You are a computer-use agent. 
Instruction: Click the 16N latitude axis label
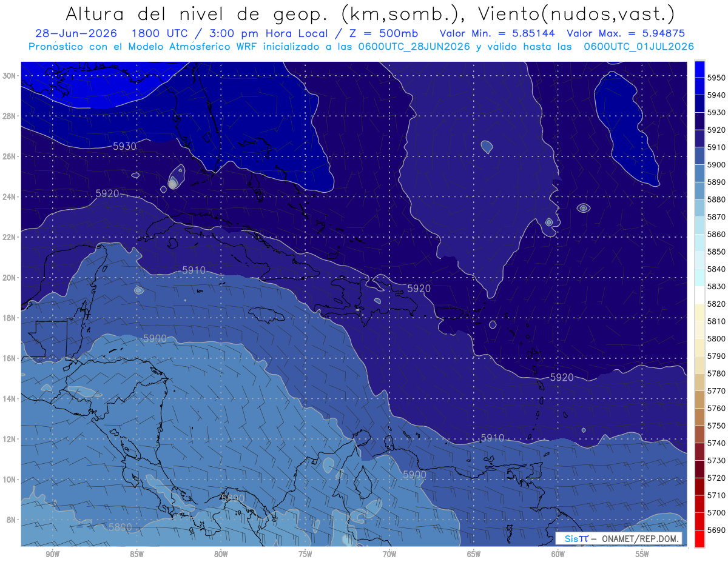9,358
